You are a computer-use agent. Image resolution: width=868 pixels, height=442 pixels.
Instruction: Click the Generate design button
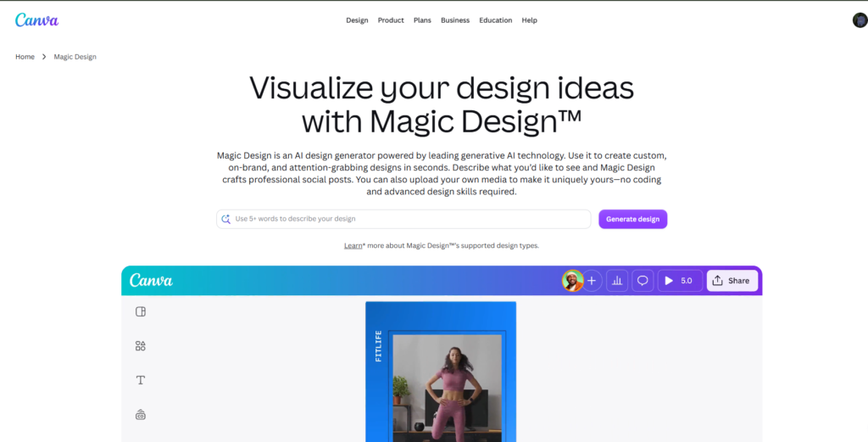(632, 219)
